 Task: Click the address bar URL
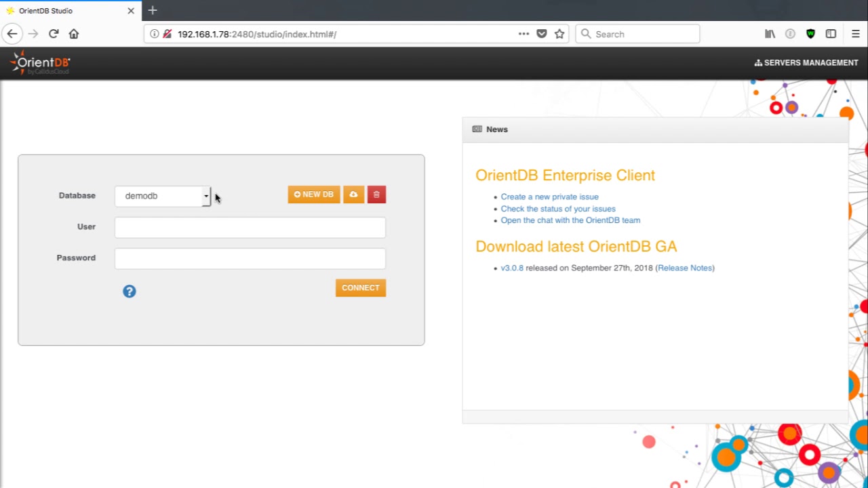click(257, 34)
